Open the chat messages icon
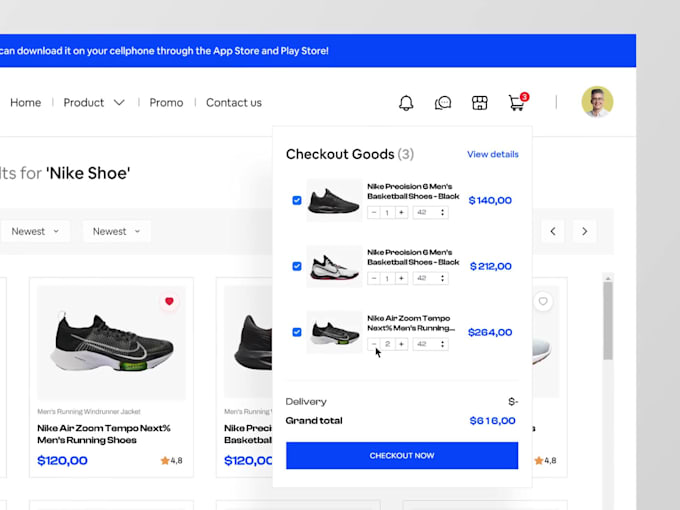 pos(443,103)
